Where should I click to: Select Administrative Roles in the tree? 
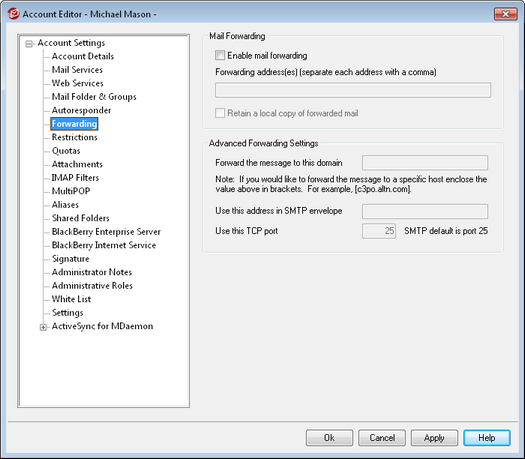(92, 286)
